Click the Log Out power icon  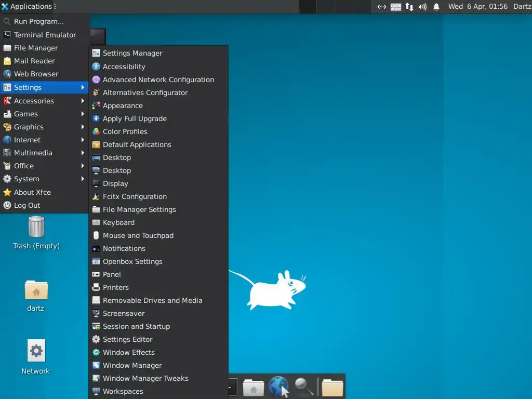pos(7,205)
